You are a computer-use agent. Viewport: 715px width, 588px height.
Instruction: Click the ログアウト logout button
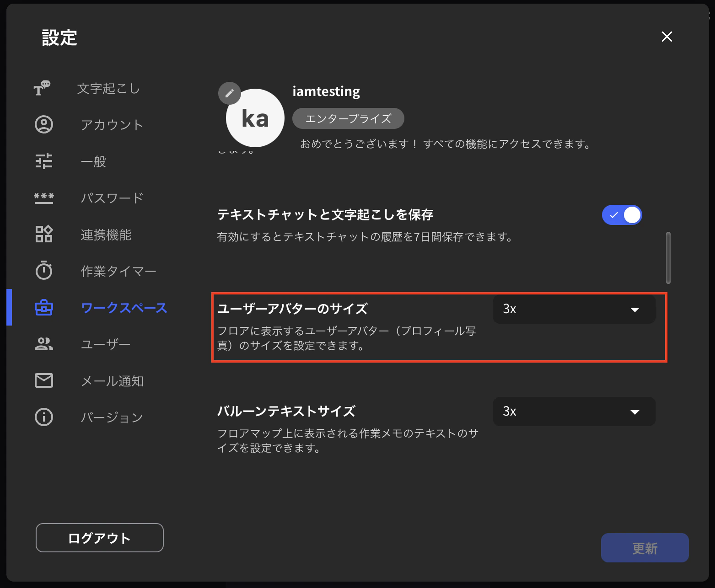(99, 538)
